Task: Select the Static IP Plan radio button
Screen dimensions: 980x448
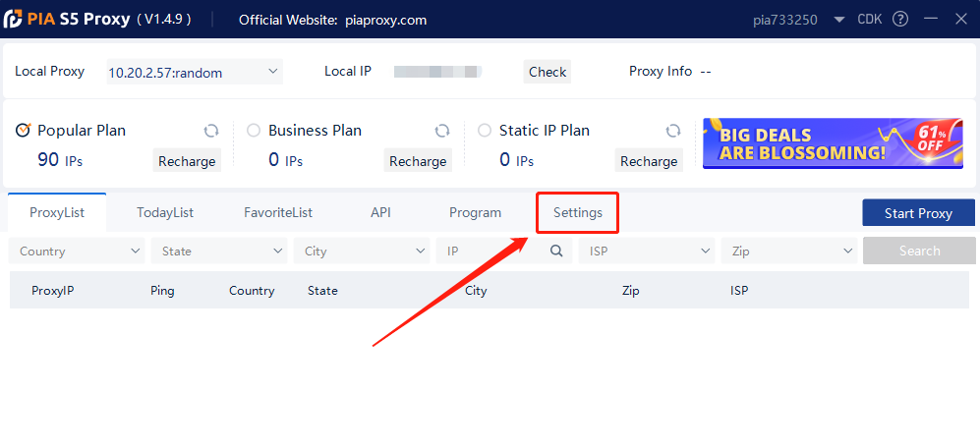Action: click(485, 131)
